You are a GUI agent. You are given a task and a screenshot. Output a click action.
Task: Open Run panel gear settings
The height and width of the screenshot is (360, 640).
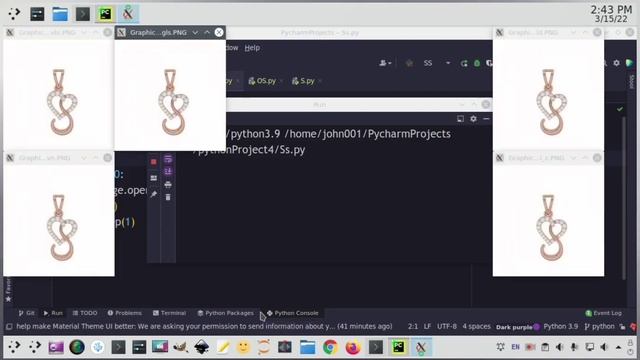pos(473,119)
